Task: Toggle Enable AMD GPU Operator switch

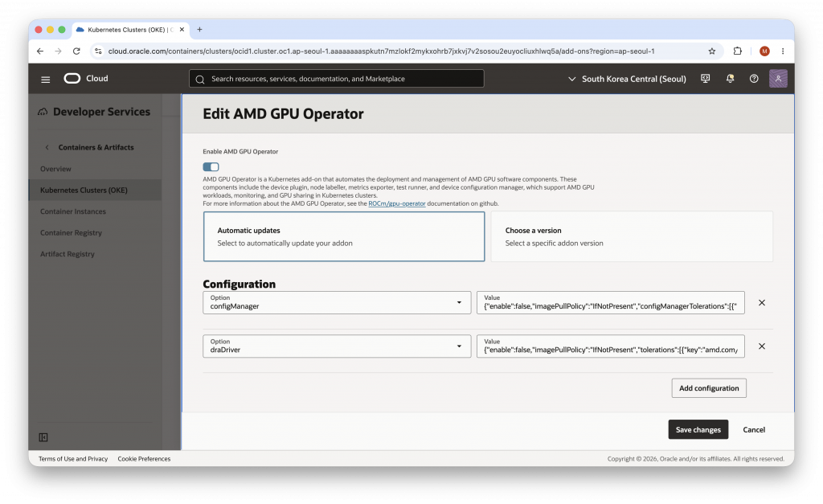Action: tap(211, 167)
